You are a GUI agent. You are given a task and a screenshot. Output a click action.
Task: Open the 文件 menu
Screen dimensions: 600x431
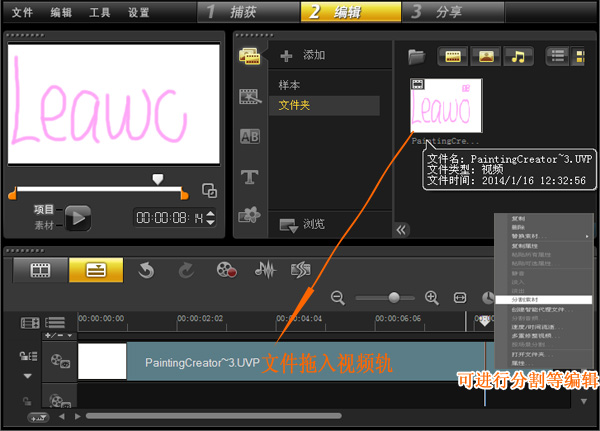click(x=22, y=13)
